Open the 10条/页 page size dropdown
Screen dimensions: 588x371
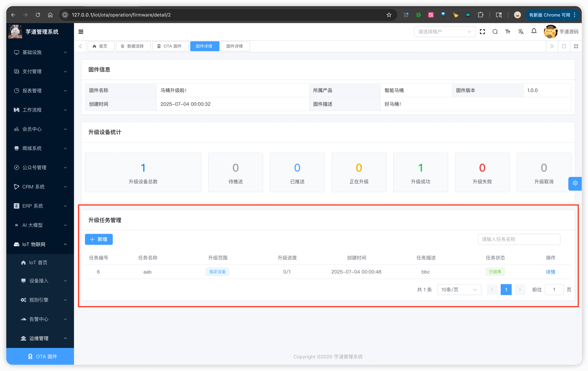coord(459,290)
